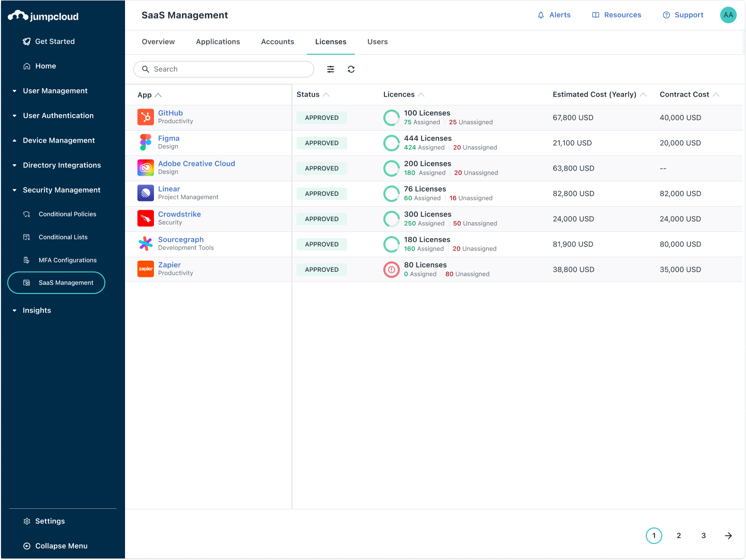Click the Crowdstrike license usage ring
The height and width of the screenshot is (560, 746).
[391, 219]
